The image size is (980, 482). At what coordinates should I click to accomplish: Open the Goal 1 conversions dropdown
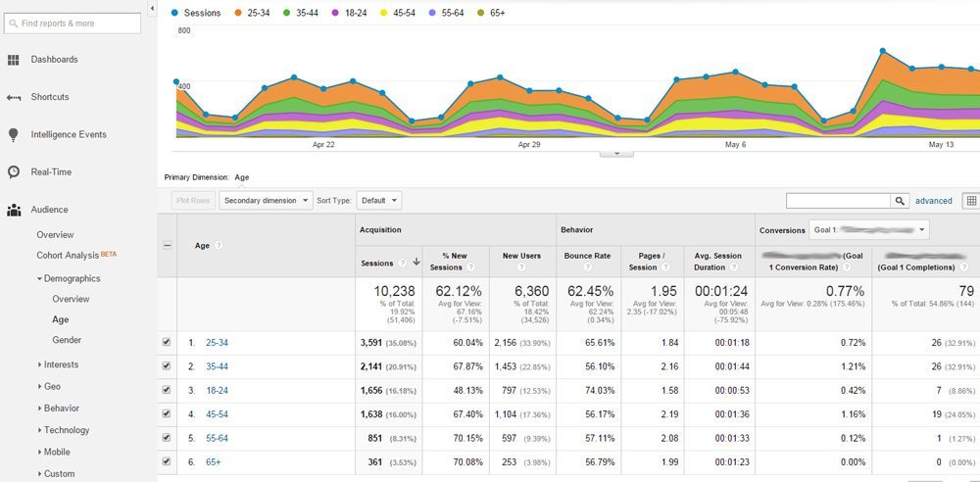pyautogui.click(x=868, y=230)
